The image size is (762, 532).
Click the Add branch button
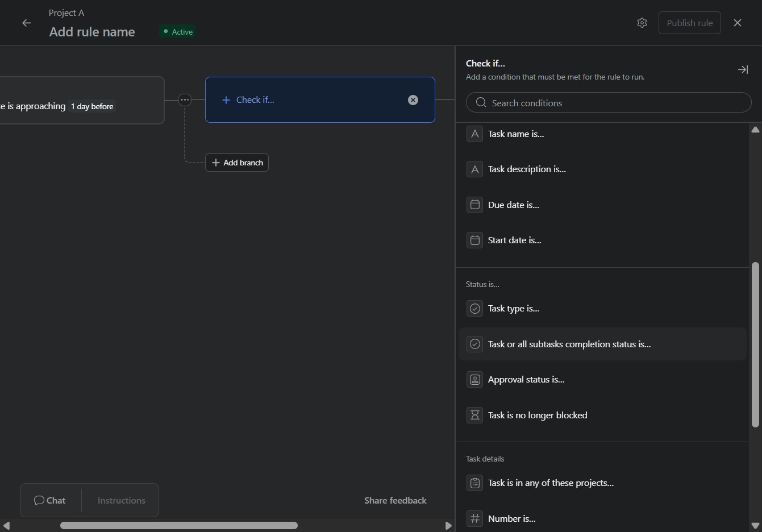click(237, 163)
